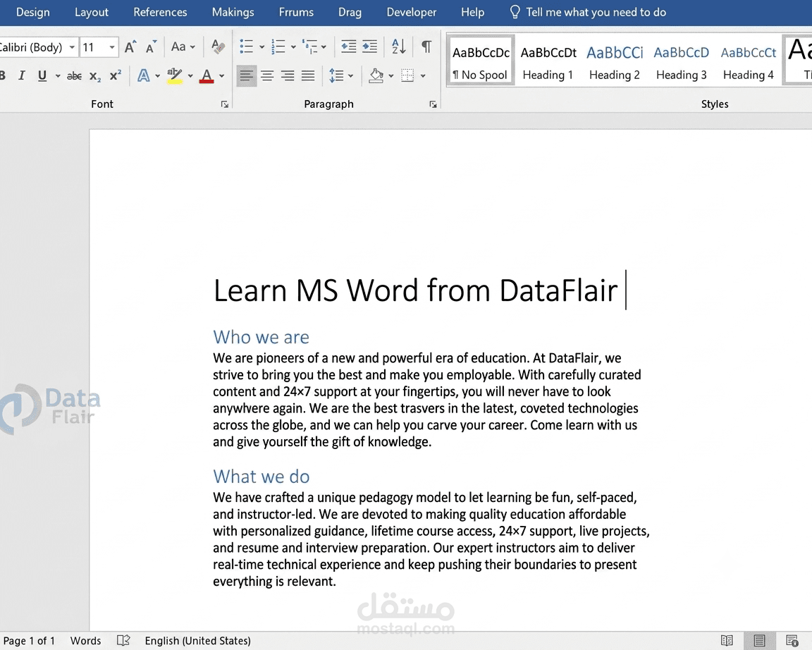
Task: Open the Help tab
Action: (x=473, y=12)
